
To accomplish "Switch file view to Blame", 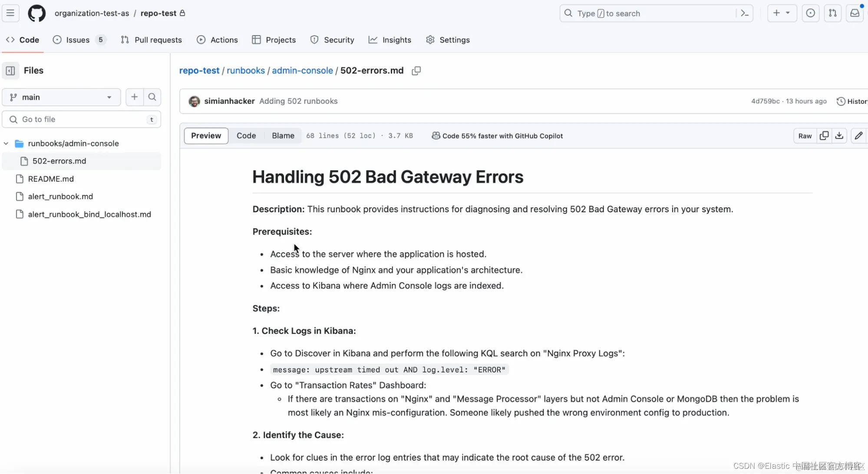I will point(283,136).
